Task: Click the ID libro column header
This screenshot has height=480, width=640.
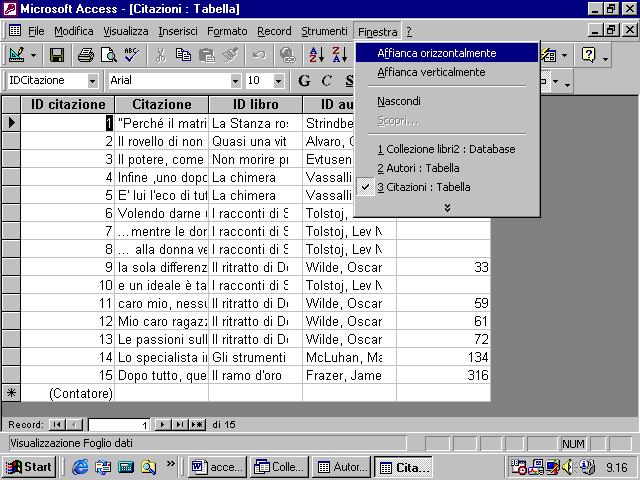Action: tap(256, 104)
